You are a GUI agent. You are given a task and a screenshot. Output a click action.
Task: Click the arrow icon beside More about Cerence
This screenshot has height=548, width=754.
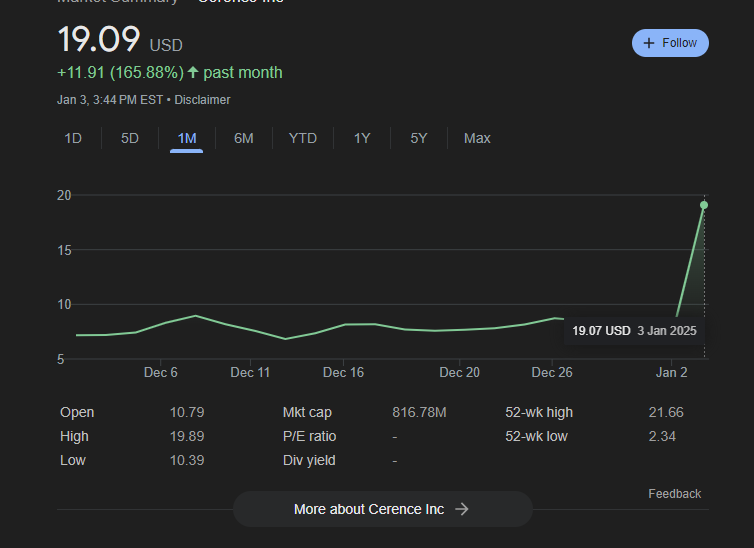462,509
